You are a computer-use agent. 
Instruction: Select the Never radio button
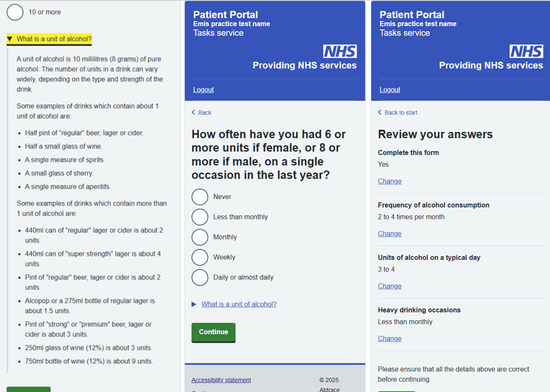coord(200,197)
